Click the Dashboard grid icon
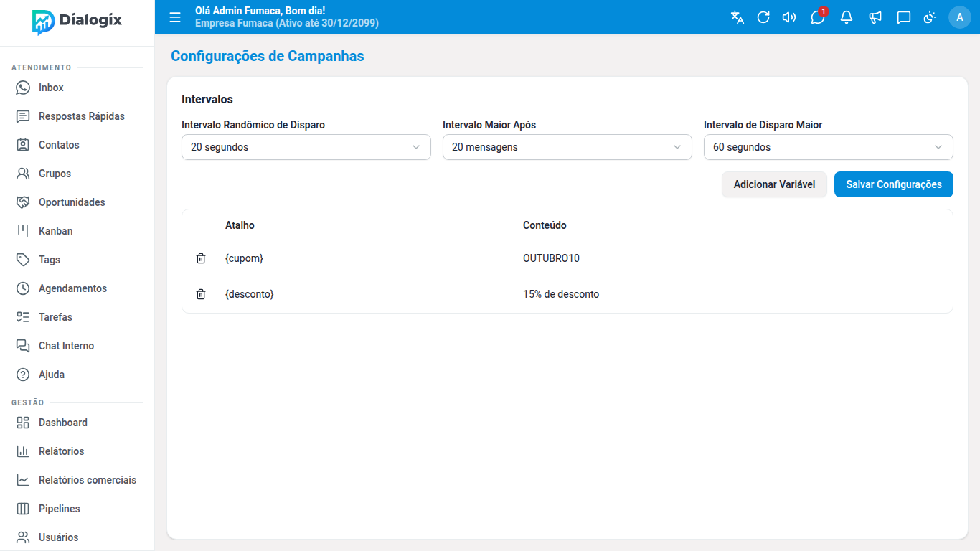 pyautogui.click(x=23, y=423)
